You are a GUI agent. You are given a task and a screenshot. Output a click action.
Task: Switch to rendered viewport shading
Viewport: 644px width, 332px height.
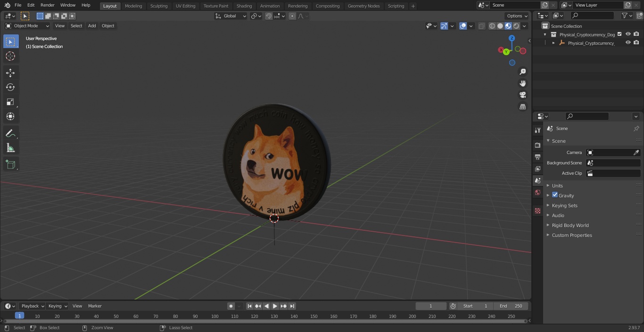point(516,26)
